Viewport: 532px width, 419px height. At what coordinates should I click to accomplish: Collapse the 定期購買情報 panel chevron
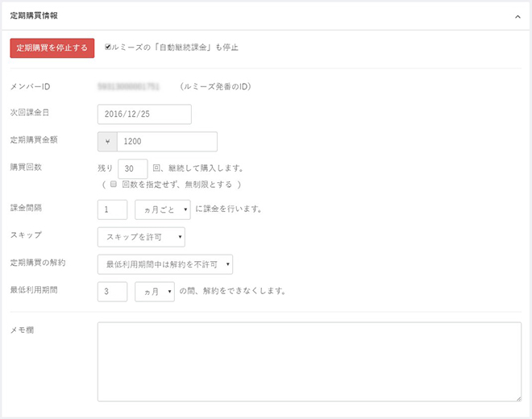click(x=517, y=17)
